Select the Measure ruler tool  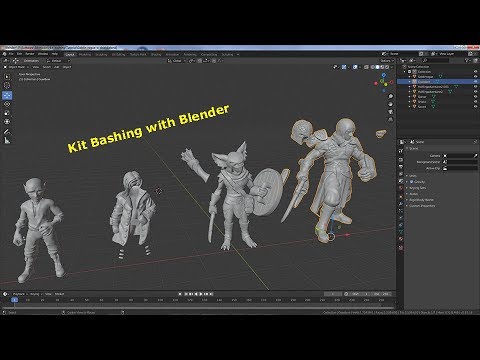tap(7, 141)
